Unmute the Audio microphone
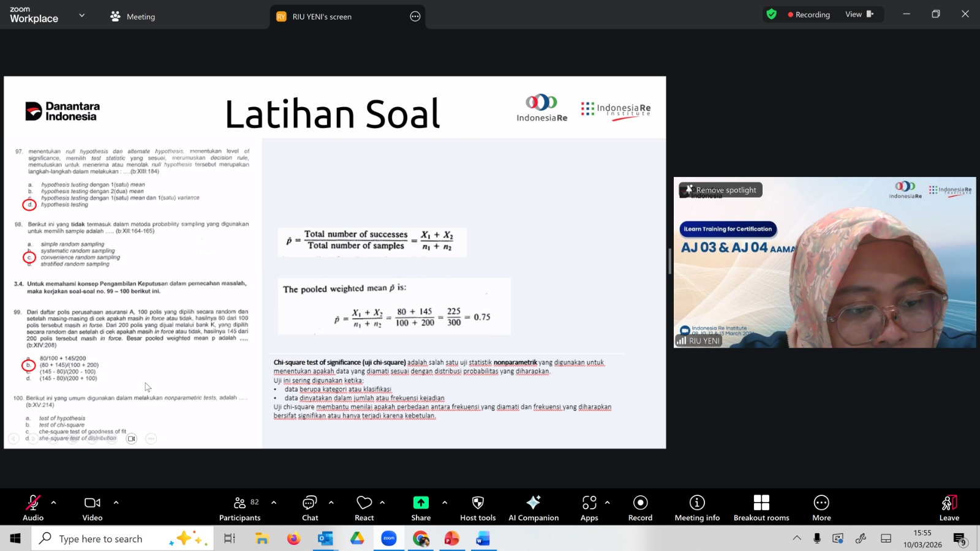This screenshot has width=980, height=551. point(33,508)
